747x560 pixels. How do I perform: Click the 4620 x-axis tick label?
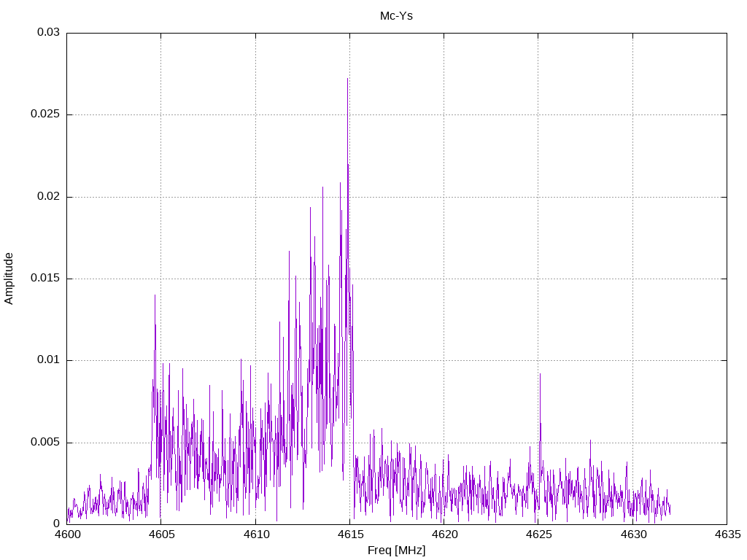(444, 534)
